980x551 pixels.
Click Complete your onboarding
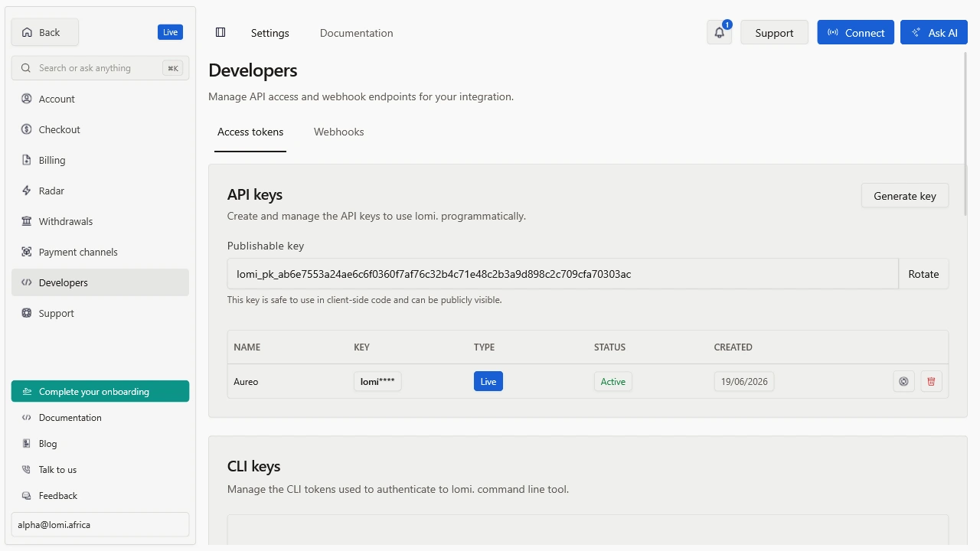click(100, 391)
